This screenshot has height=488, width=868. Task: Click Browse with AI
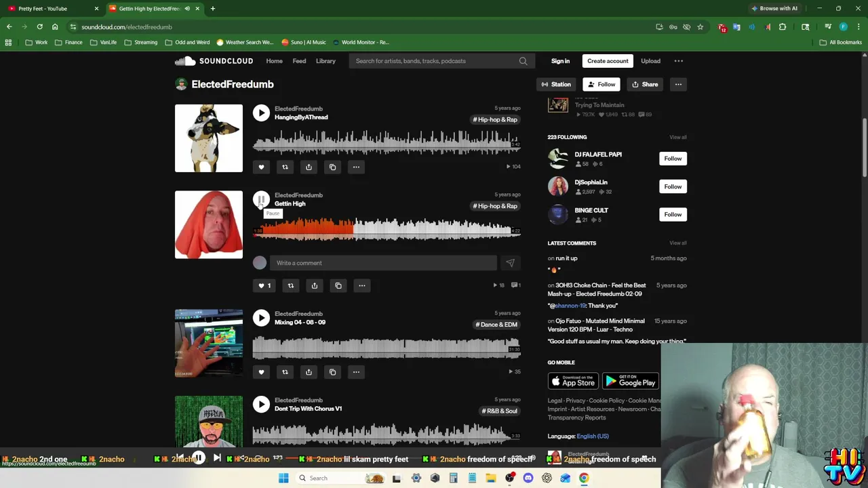coord(774,9)
